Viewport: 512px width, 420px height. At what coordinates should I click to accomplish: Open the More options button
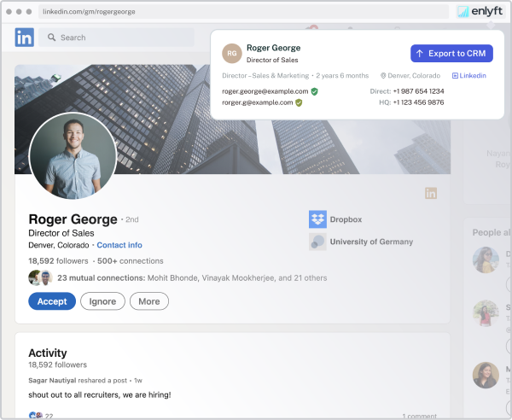point(149,301)
